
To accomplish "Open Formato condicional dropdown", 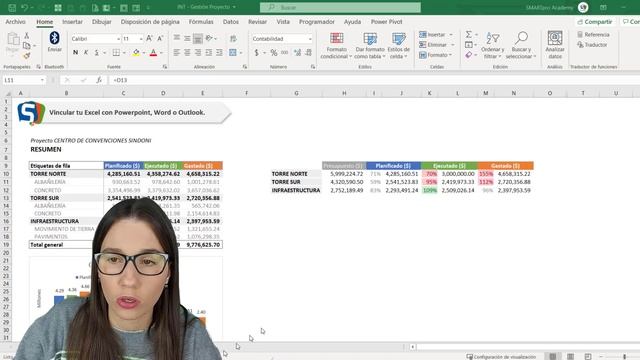I will (x=336, y=45).
